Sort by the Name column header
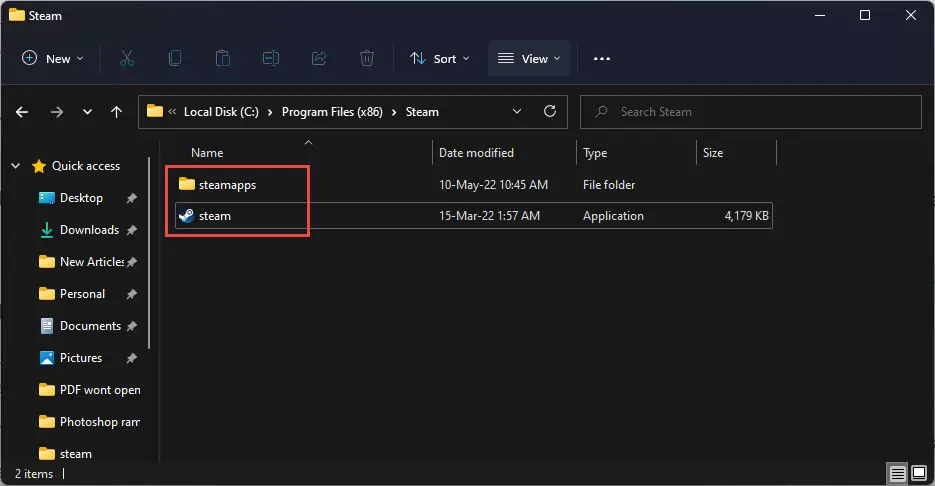Screen dimensions: 935x486 coord(207,153)
